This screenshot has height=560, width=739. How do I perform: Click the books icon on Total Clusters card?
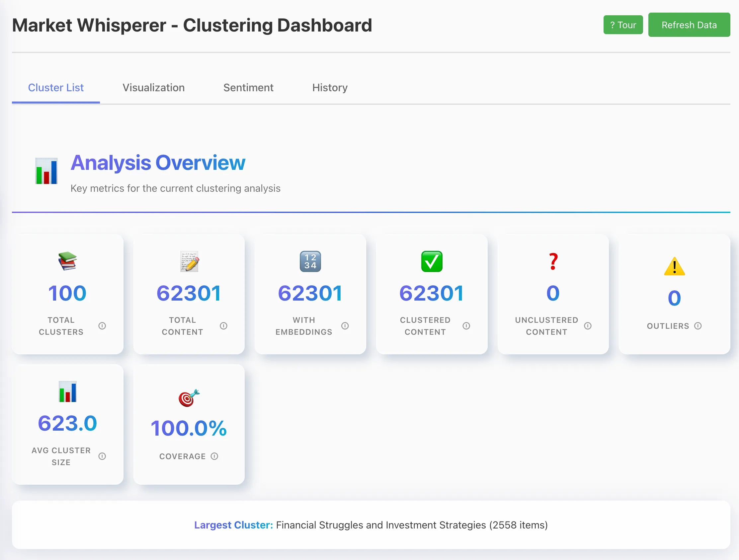click(x=67, y=261)
